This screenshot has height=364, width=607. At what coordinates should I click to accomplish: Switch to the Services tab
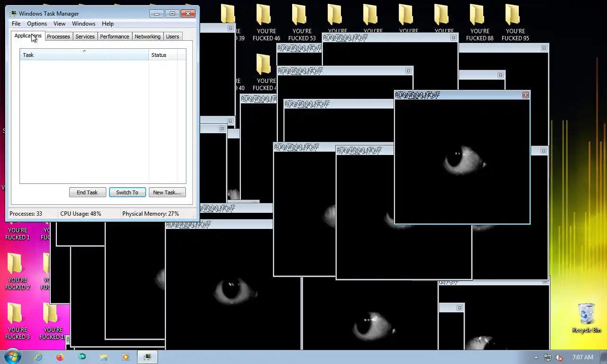(x=85, y=36)
